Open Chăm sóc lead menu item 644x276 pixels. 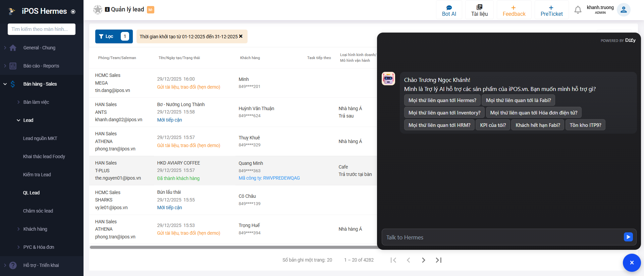tap(38, 211)
